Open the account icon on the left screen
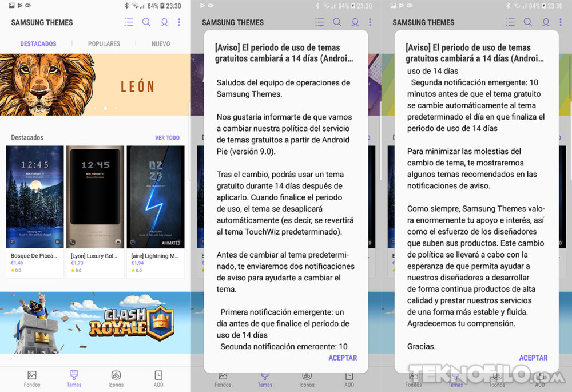The height and width of the screenshot is (392, 572). coord(165,22)
